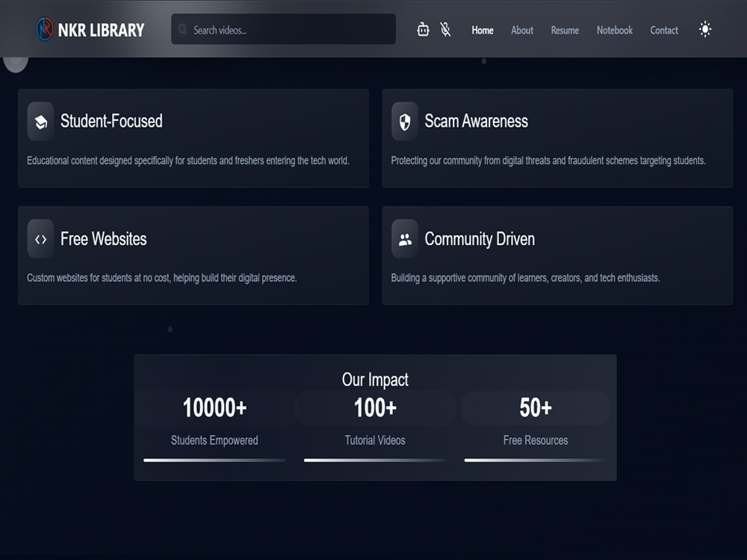
Task: Open the chatbot robot icon
Action: (423, 30)
